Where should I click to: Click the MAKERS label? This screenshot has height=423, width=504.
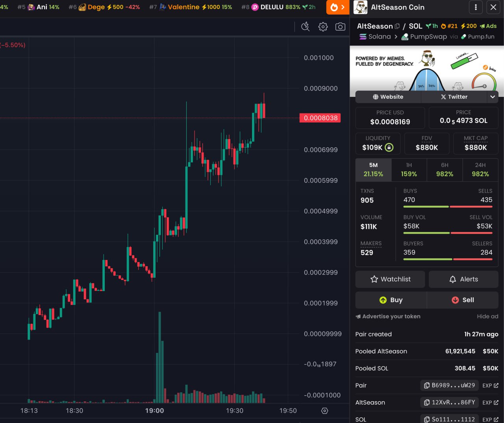(371, 243)
